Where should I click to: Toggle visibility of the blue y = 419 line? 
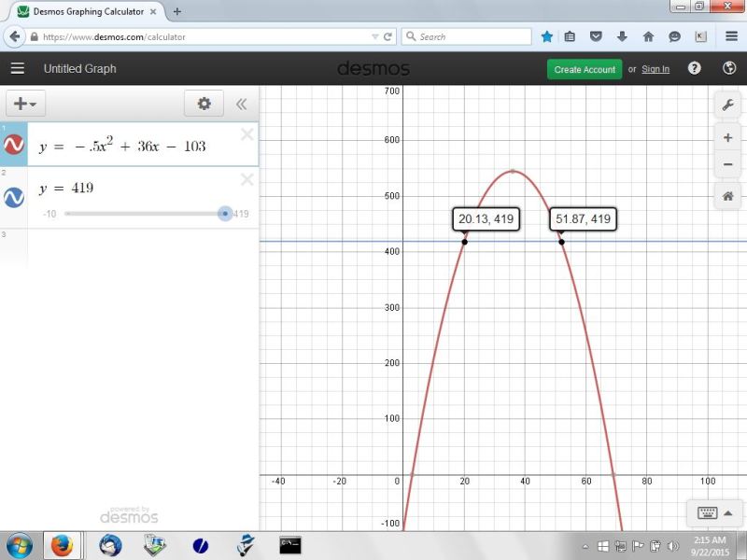(14, 197)
